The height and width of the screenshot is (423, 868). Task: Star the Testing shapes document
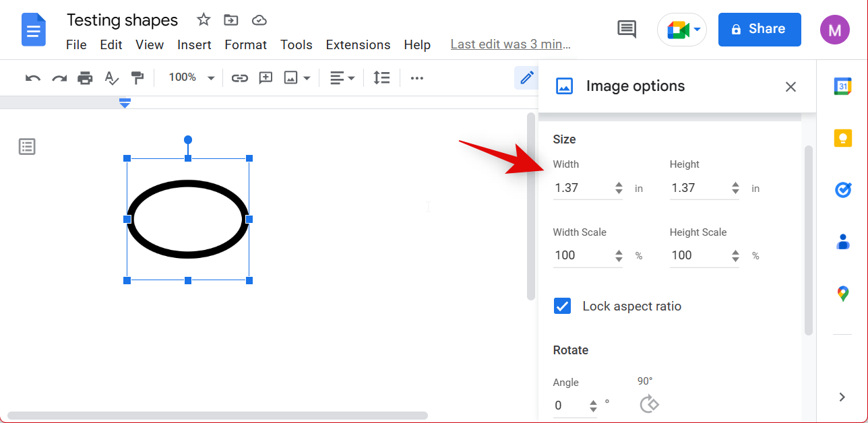204,20
